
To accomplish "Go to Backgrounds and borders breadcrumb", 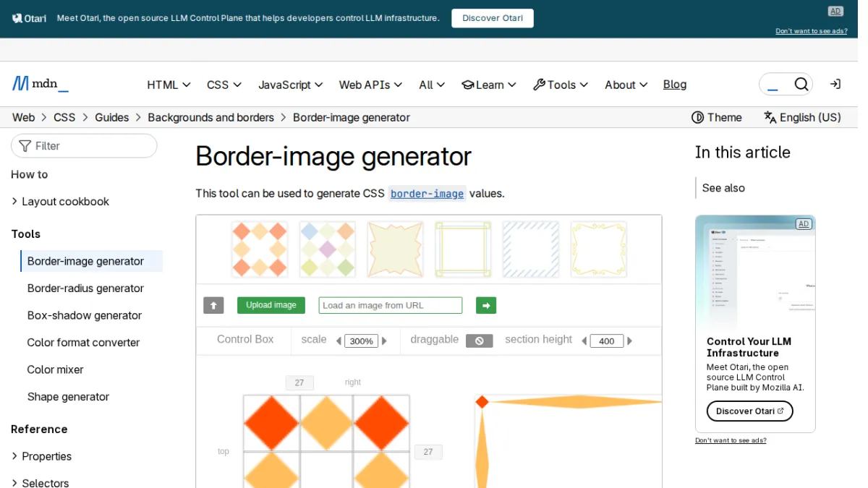I will (211, 117).
